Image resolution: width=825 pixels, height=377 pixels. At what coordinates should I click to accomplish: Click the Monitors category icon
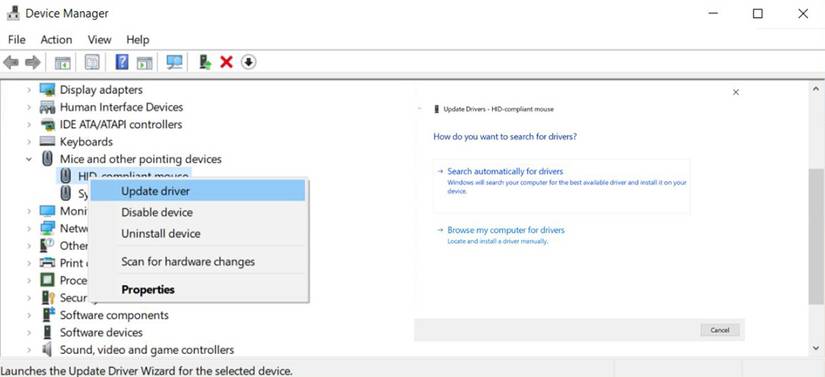pos(47,211)
